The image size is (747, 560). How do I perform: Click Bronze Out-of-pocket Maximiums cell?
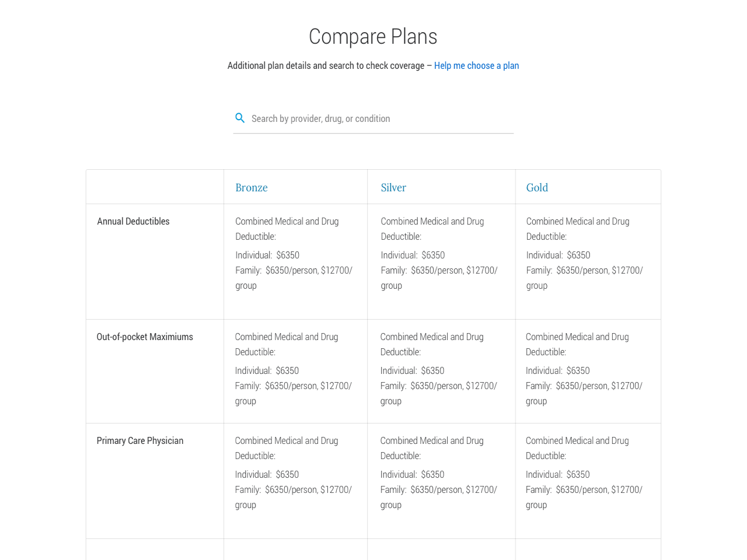(295, 372)
